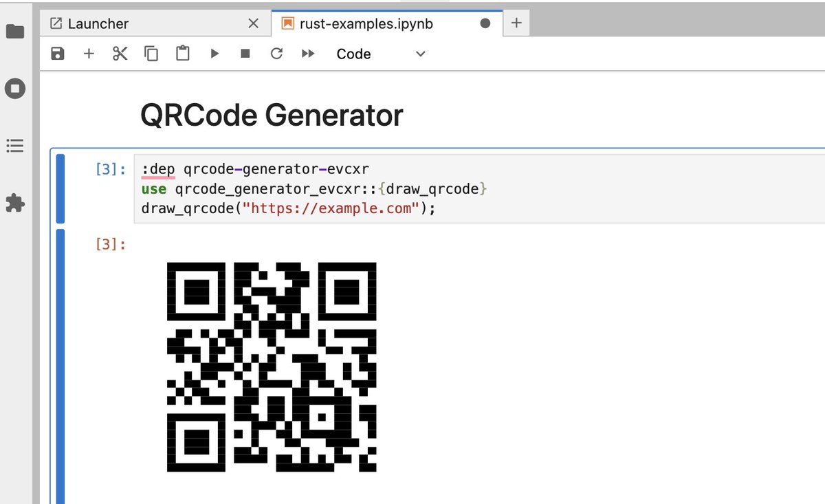Click the Launcher tab icon
Image resolution: width=825 pixels, height=504 pixels.
tap(56, 23)
